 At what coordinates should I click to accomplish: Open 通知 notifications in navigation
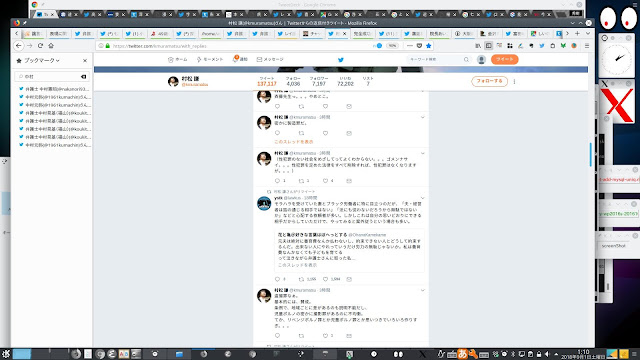240,60
